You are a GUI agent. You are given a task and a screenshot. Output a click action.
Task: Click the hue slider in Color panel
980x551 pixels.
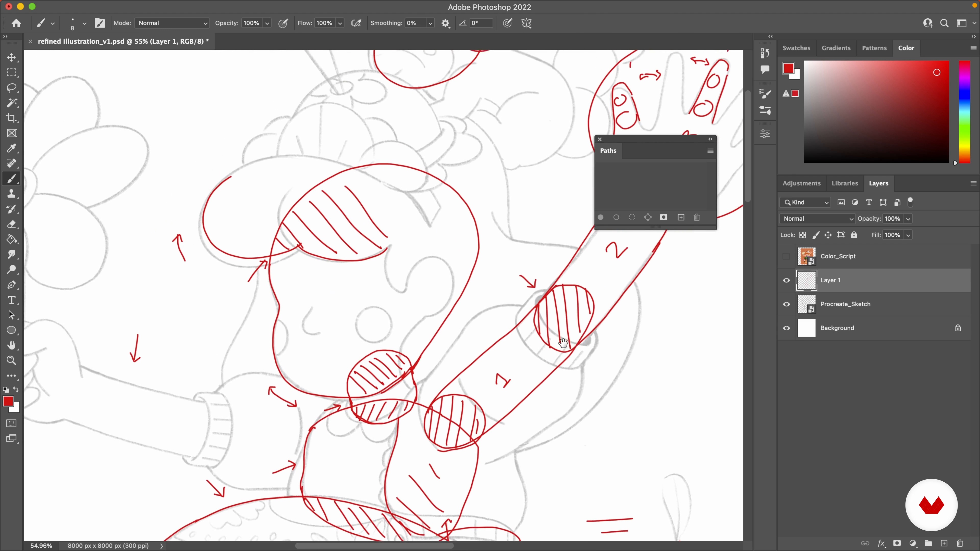coord(964,112)
